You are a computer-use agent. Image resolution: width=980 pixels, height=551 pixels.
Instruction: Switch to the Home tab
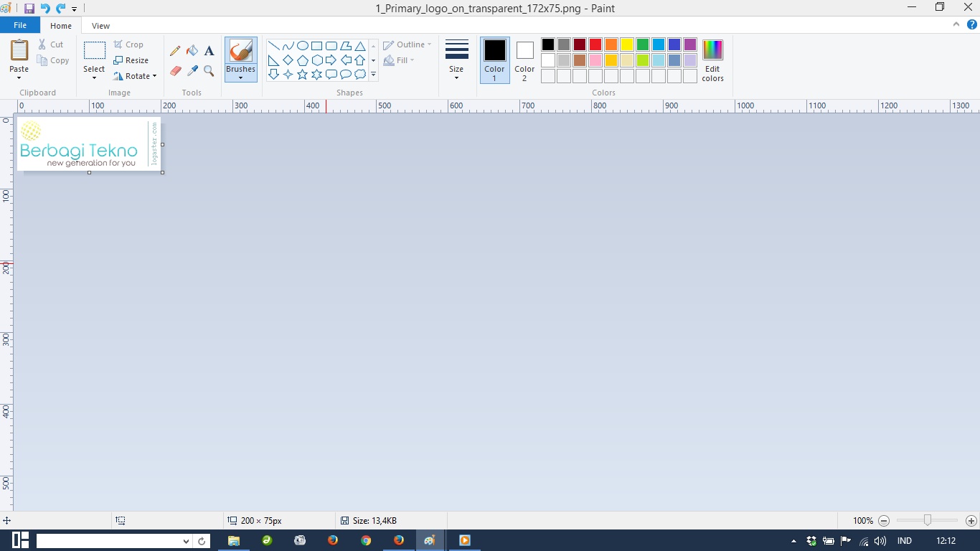tap(61, 26)
